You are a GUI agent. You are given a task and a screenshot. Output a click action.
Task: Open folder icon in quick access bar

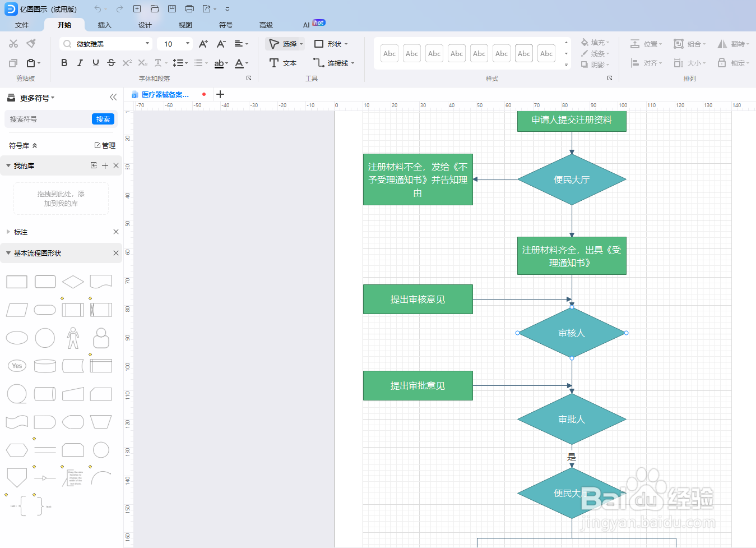click(155, 9)
